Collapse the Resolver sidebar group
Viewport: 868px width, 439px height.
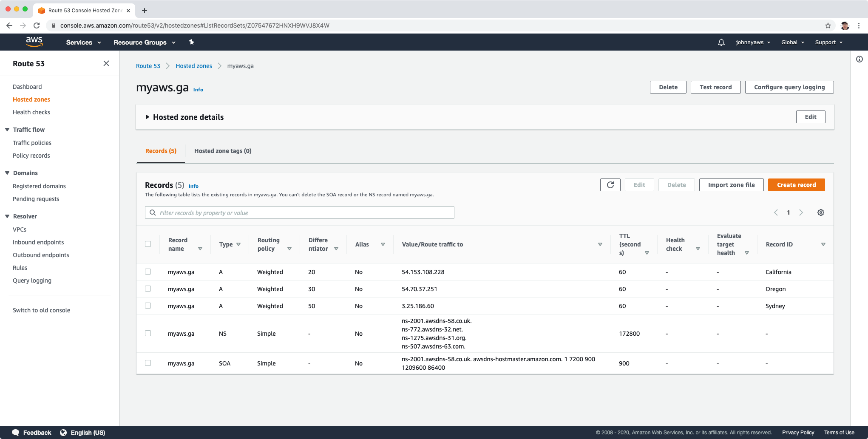pyautogui.click(x=7, y=216)
